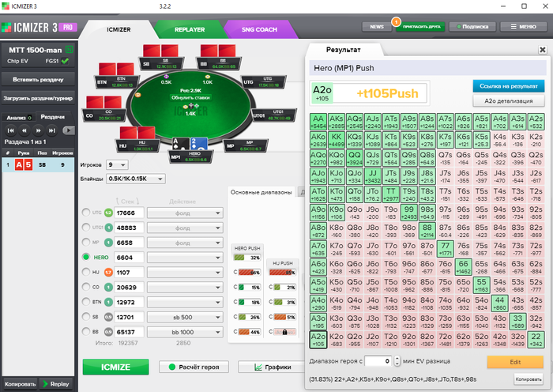Click UTG ante badge 1.2

click(x=108, y=213)
